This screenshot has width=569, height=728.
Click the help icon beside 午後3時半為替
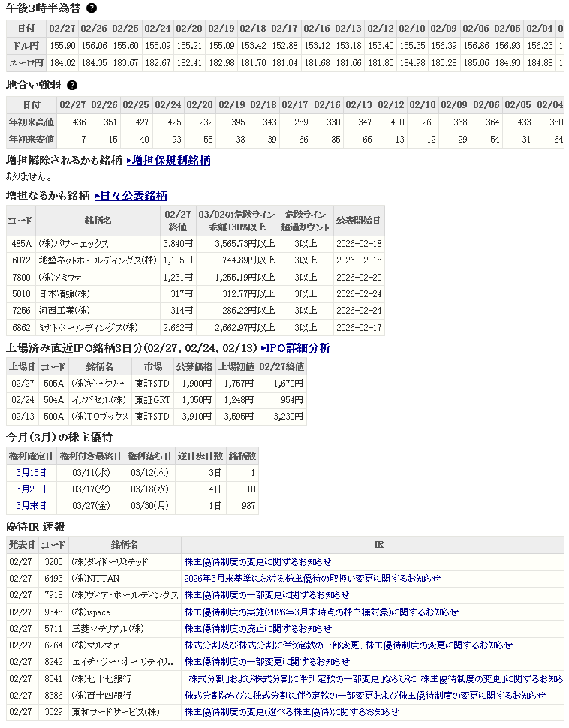click(92, 8)
